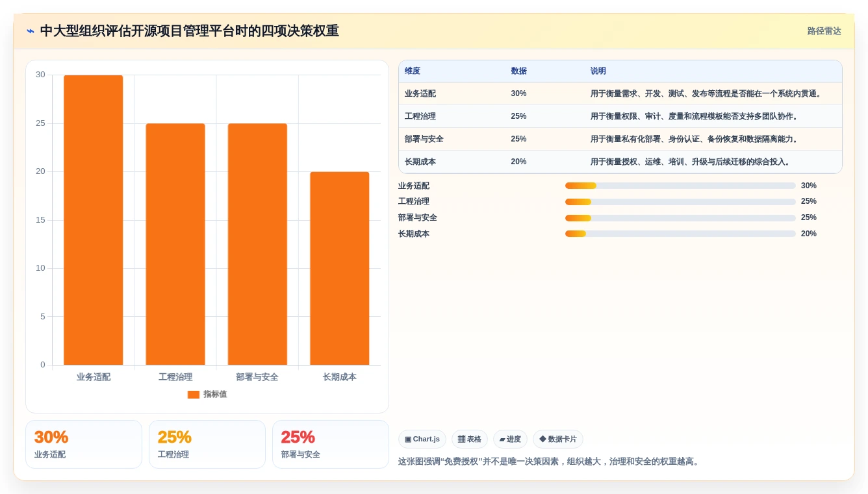Click the icon inside the Chart.js tag
This screenshot has height=494, width=868.
(x=408, y=439)
